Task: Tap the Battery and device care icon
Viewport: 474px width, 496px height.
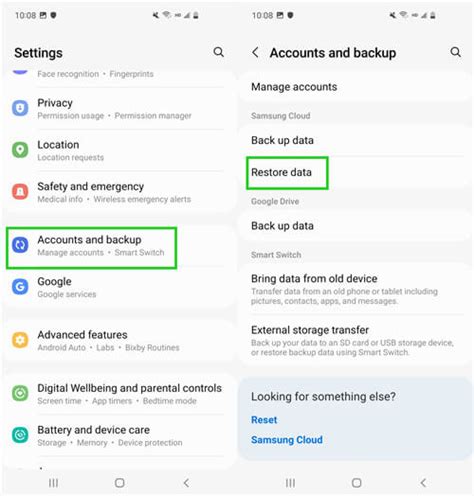Action: tap(20, 435)
